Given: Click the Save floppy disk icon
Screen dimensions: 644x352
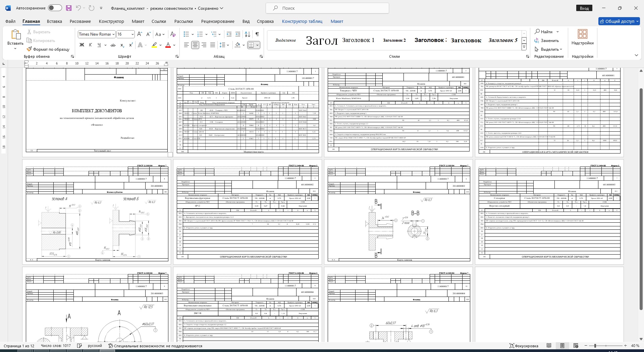Looking at the screenshot, I should [x=69, y=8].
